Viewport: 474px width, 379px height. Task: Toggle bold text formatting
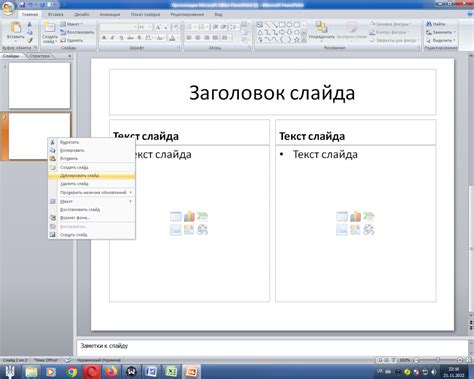click(x=104, y=38)
